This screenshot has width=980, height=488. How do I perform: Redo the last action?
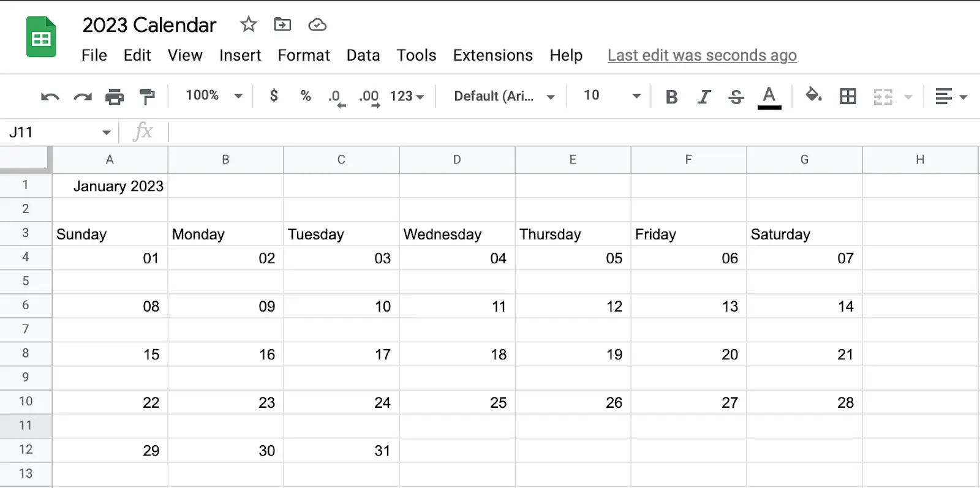[x=82, y=96]
